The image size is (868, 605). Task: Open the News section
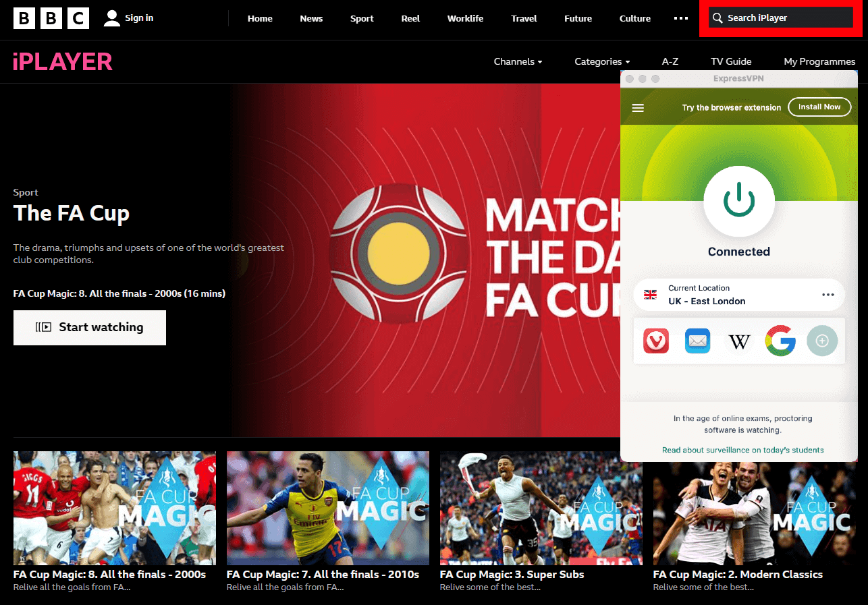tap(311, 18)
